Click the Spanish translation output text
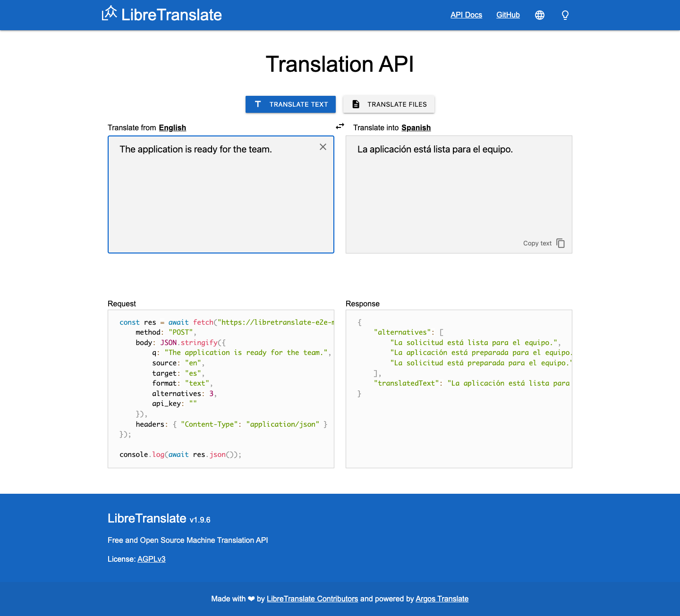This screenshot has width=680, height=616. tap(435, 149)
